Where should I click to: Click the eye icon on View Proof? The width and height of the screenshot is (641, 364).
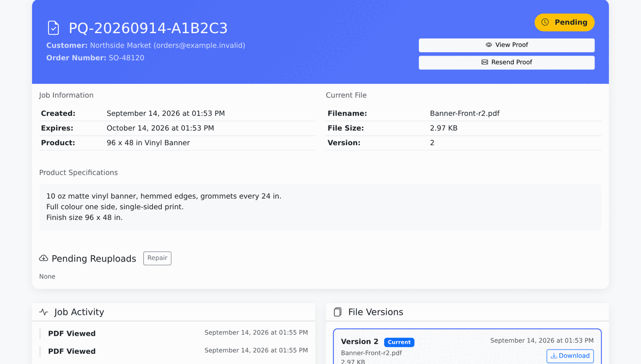tap(489, 45)
